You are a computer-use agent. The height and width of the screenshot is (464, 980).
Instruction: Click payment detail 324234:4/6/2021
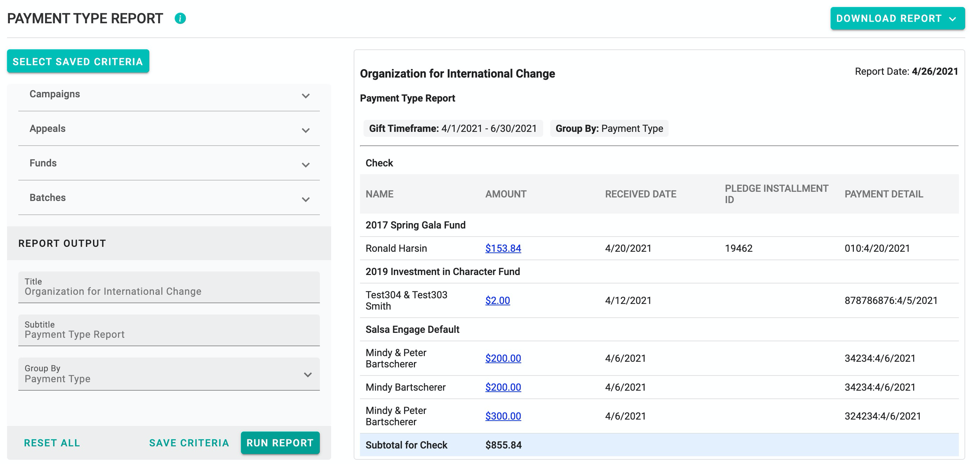click(x=883, y=416)
